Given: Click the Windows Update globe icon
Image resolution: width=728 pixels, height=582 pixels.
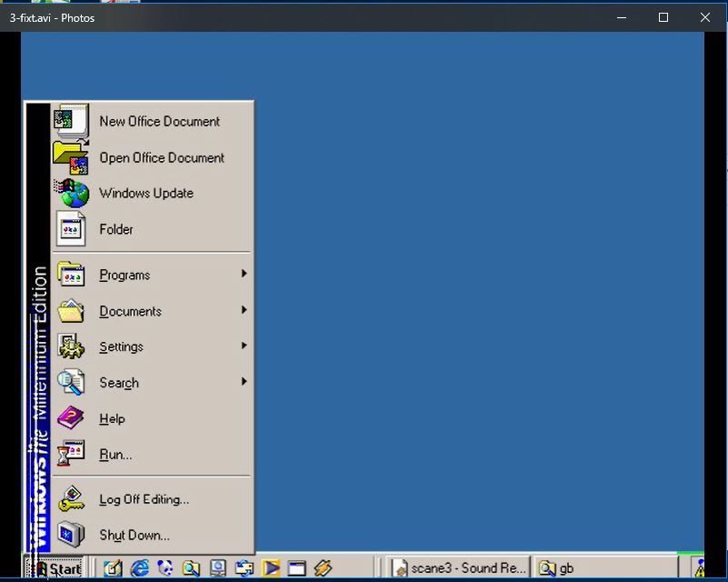Looking at the screenshot, I should point(72,193).
